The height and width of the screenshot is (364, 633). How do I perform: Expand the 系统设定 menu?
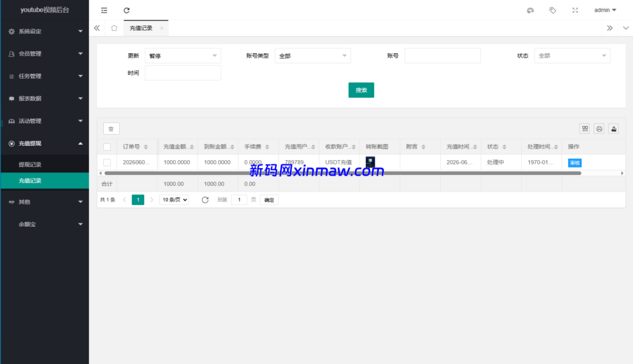pyautogui.click(x=45, y=31)
